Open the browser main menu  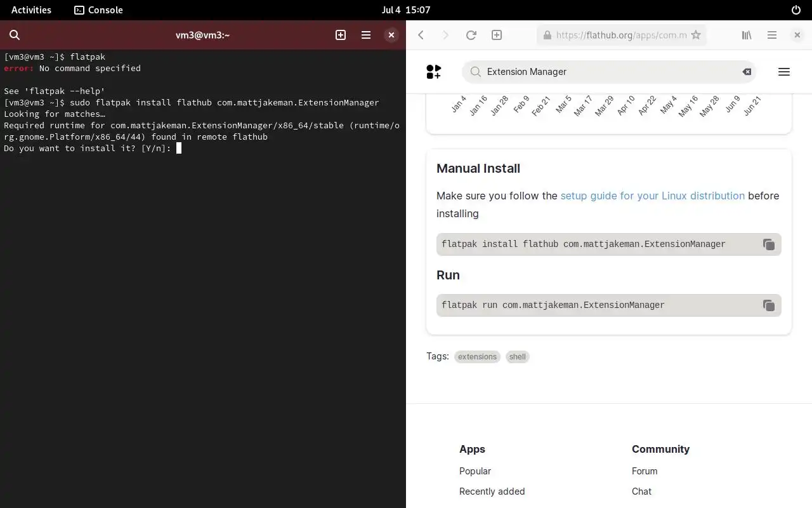point(772,35)
